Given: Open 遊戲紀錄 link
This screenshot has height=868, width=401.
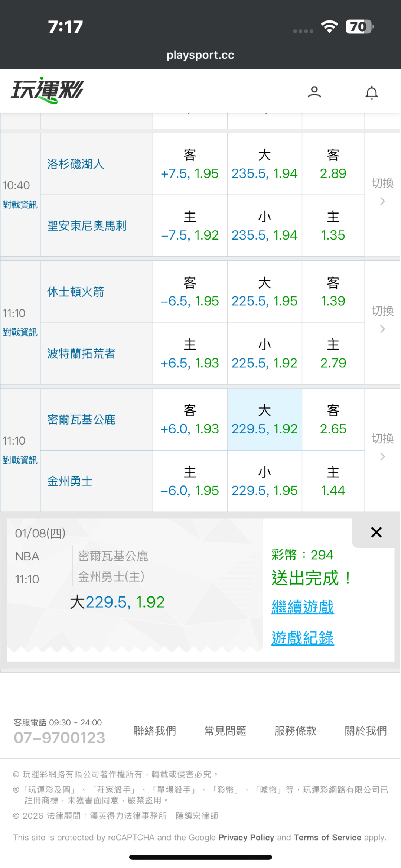Looking at the screenshot, I should pyautogui.click(x=303, y=638).
